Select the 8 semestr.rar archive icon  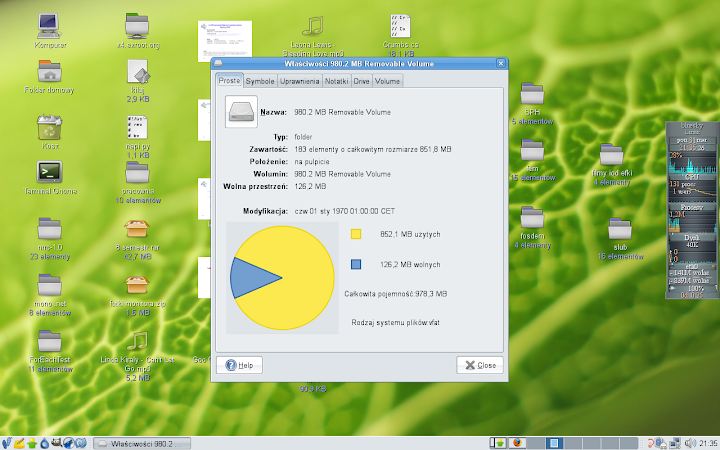coord(137,229)
